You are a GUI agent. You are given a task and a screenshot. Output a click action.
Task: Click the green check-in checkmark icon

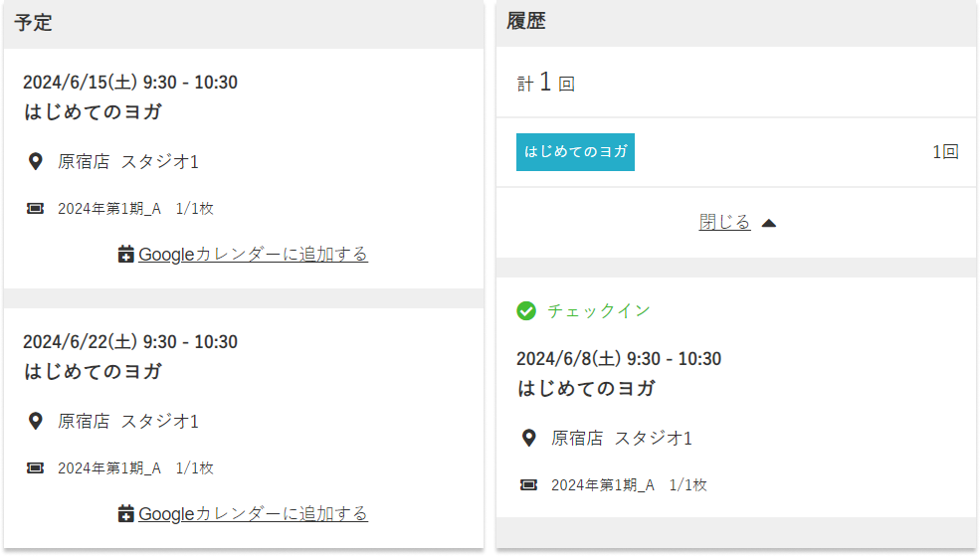pos(526,311)
